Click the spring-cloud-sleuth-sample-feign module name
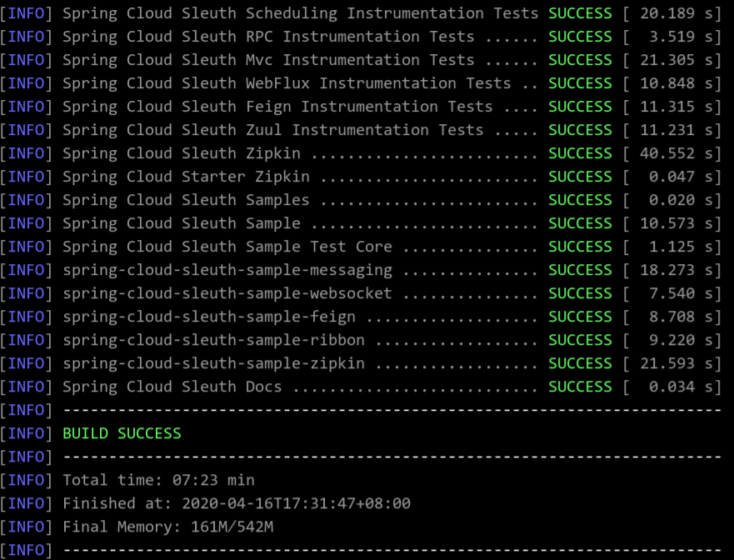The height and width of the screenshot is (560, 734). (209, 317)
